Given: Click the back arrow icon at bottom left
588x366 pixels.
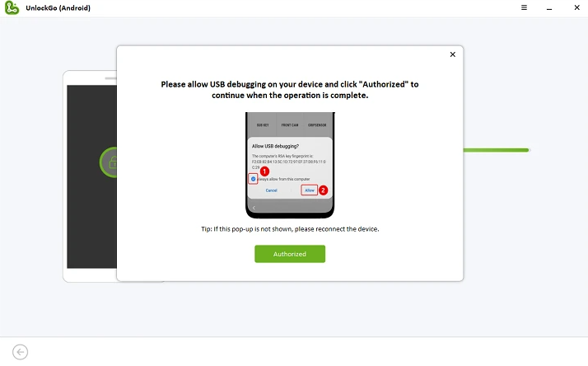Looking at the screenshot, I should tap(21, 352).
